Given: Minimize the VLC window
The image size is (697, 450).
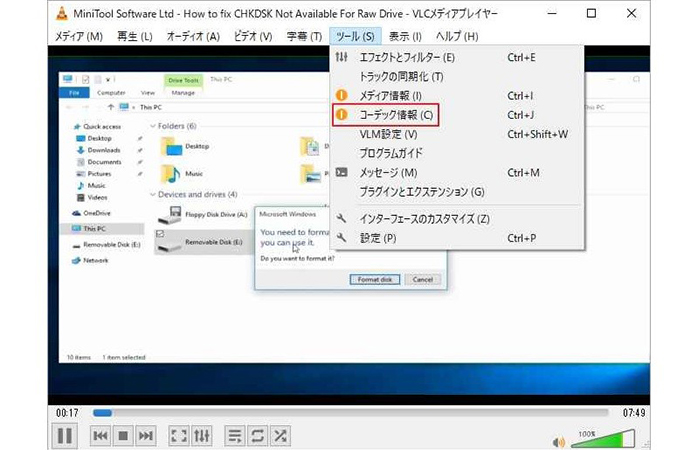Looking at the screenshot, I should (x=552, y=13).
